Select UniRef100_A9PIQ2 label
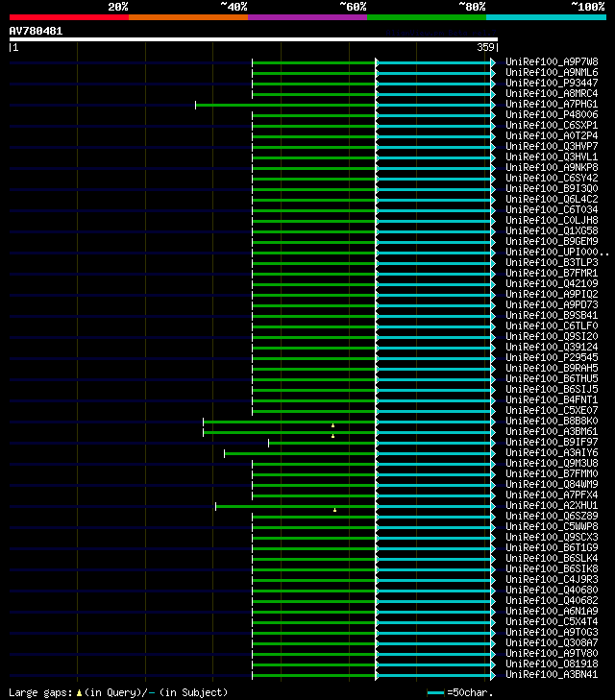The height and width of the screenshot is (700, 615). point(552,294)
